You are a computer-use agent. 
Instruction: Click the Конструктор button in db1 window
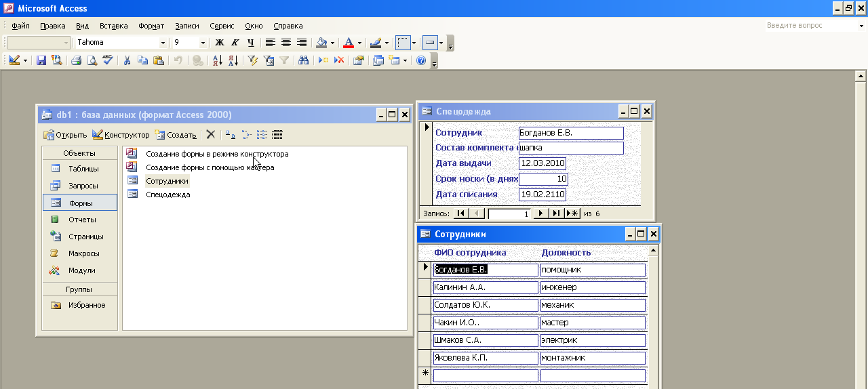(x=121, y=135)
